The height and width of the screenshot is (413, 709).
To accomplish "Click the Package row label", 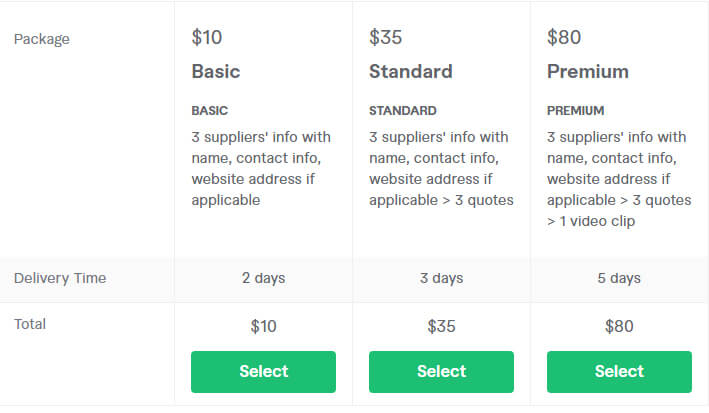I will pyautogui.click(x=42, y=39).
